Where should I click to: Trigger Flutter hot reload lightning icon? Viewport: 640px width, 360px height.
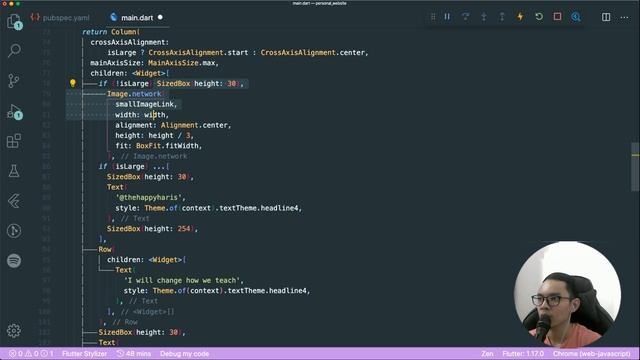point(520,17)
